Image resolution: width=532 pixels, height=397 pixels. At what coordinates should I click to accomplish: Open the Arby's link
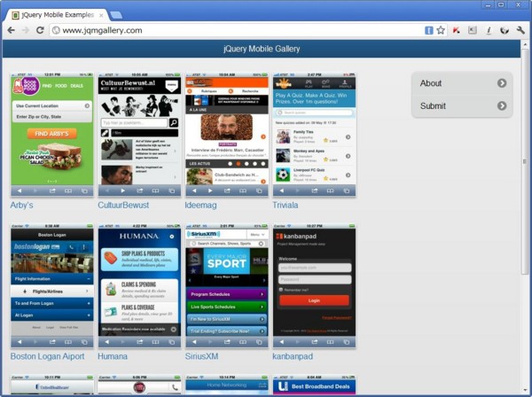pyautogui.click(x=21, y=205)
